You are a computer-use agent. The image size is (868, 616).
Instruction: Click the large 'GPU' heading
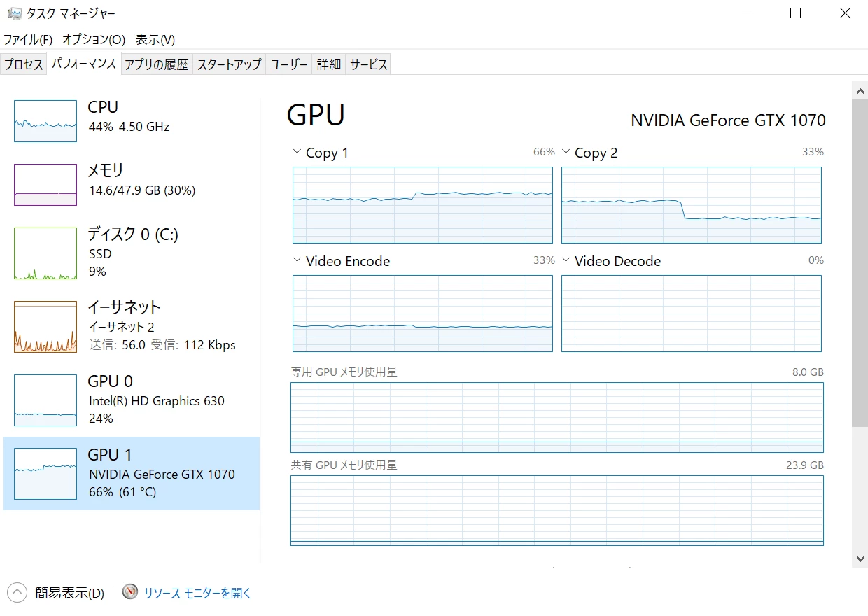(x=316, y=115)
